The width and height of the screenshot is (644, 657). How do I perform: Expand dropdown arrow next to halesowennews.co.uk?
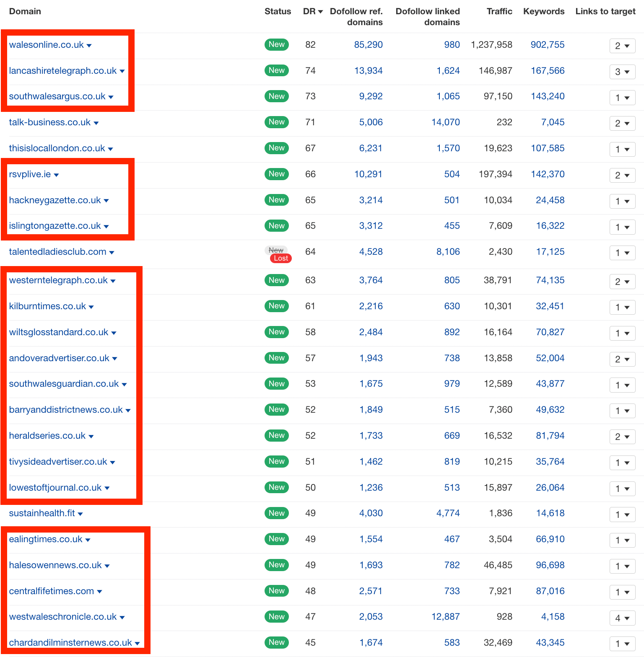pos(107,566)
